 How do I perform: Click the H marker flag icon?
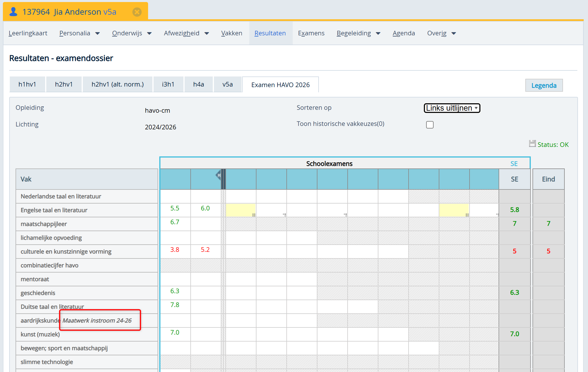[x=219, y=175]
